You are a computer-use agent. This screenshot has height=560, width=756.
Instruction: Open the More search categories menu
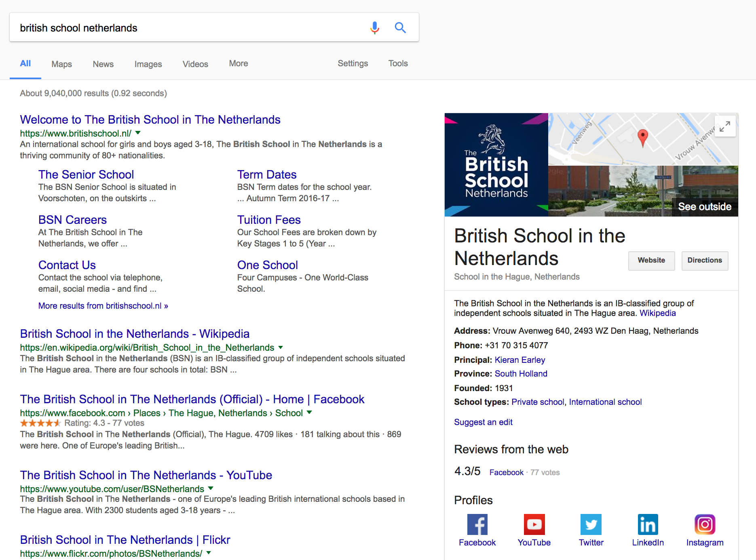[239, 63]
